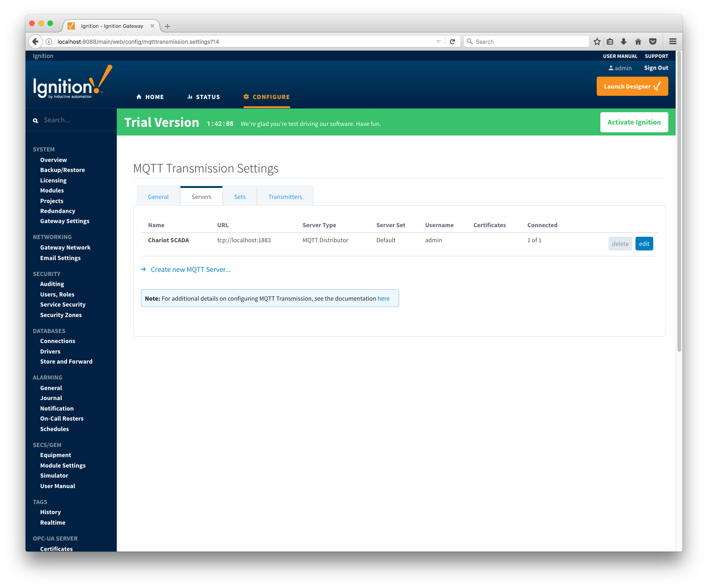Go to the HOME navigation tab
708x588 pixels.
[x=150, y=97]
